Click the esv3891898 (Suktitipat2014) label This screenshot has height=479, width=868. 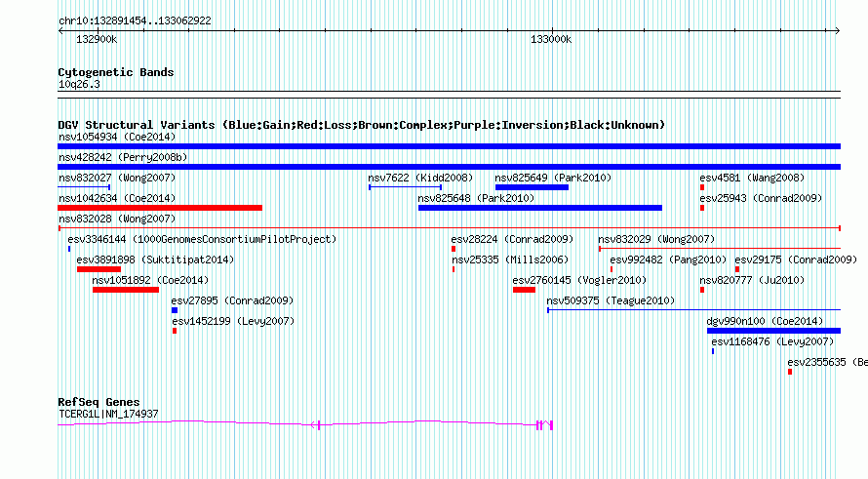[x=155, y=259]
